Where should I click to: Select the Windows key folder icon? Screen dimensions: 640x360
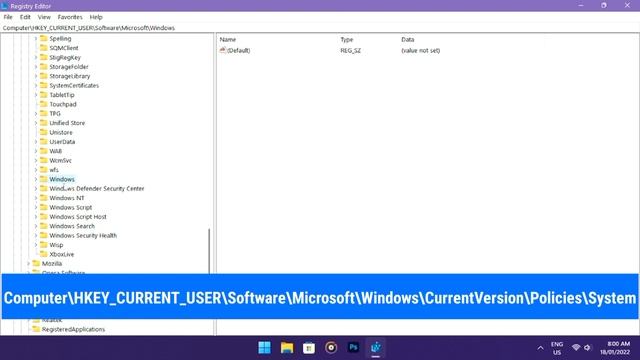coord(44,179)
